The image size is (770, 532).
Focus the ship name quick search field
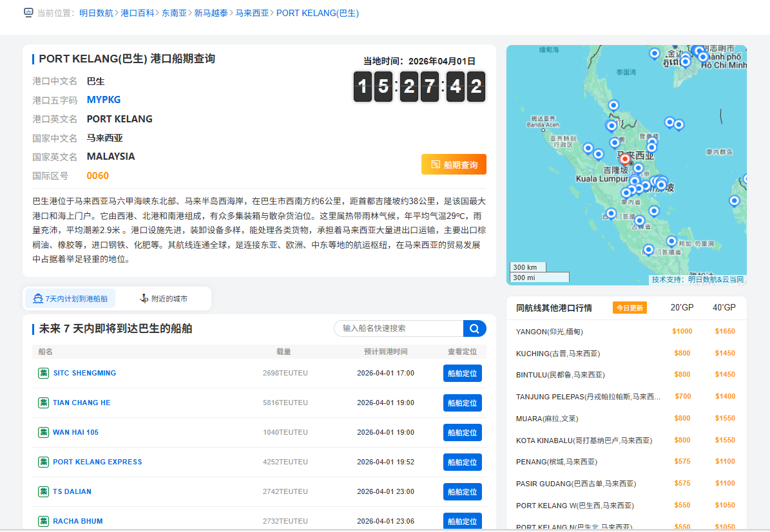click(399, 328)
